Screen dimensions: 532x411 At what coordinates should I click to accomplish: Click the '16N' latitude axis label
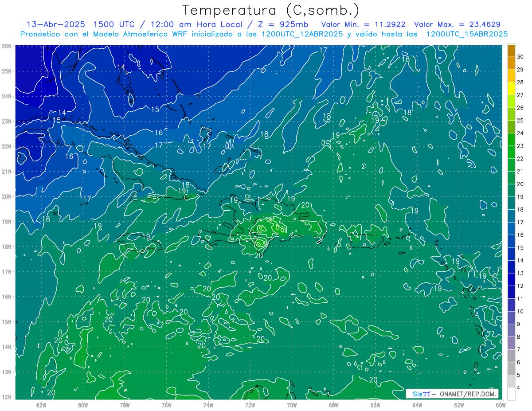[7, 297]
